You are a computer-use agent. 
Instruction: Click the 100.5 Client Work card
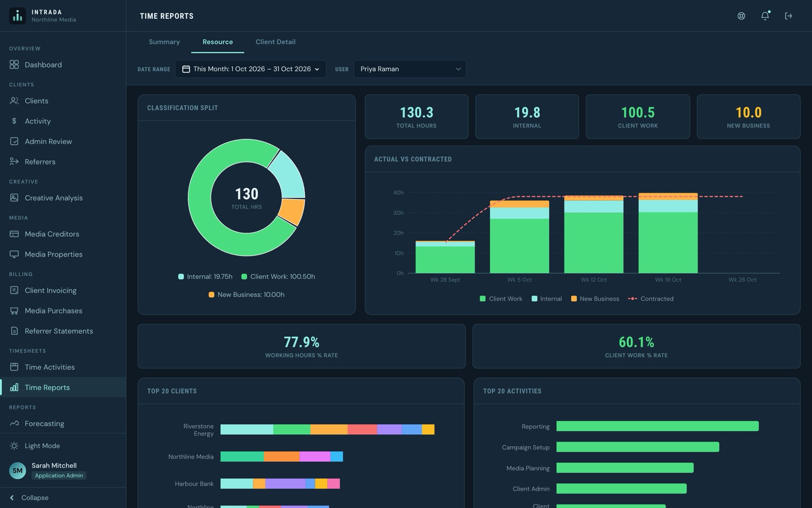638,116
